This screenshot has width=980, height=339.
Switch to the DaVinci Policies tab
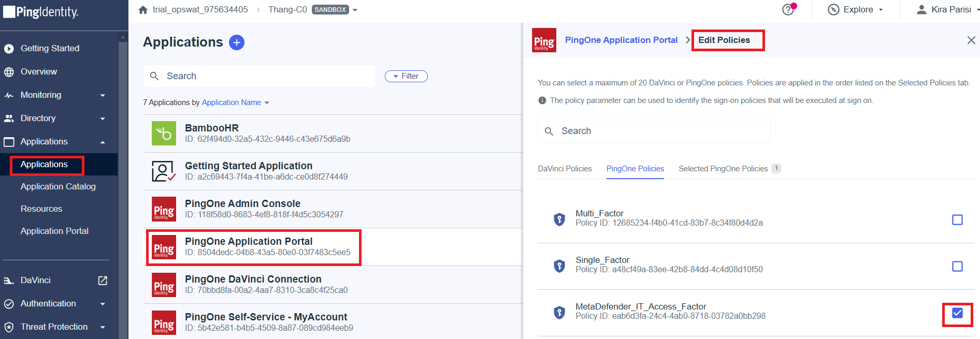(x=565, y=169)
